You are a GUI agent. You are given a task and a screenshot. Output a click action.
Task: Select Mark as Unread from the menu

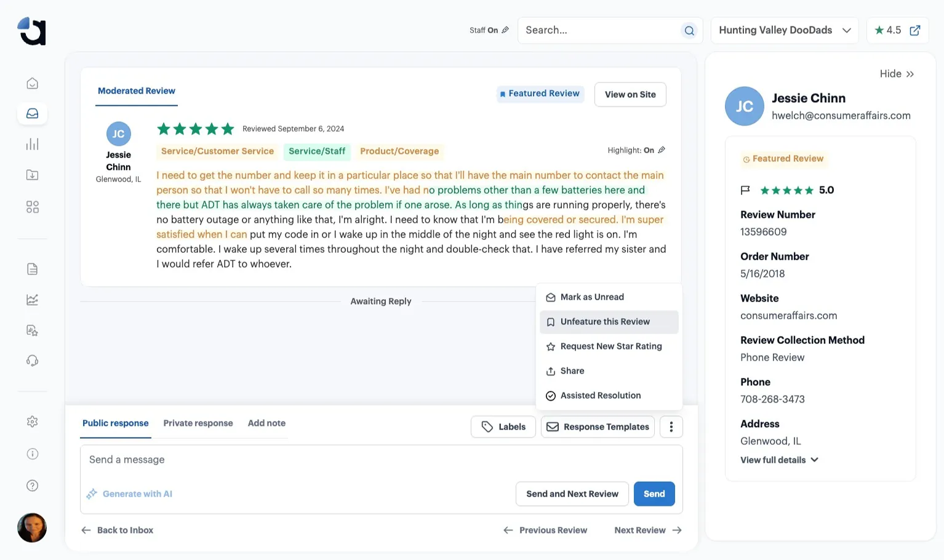[609, 297]
